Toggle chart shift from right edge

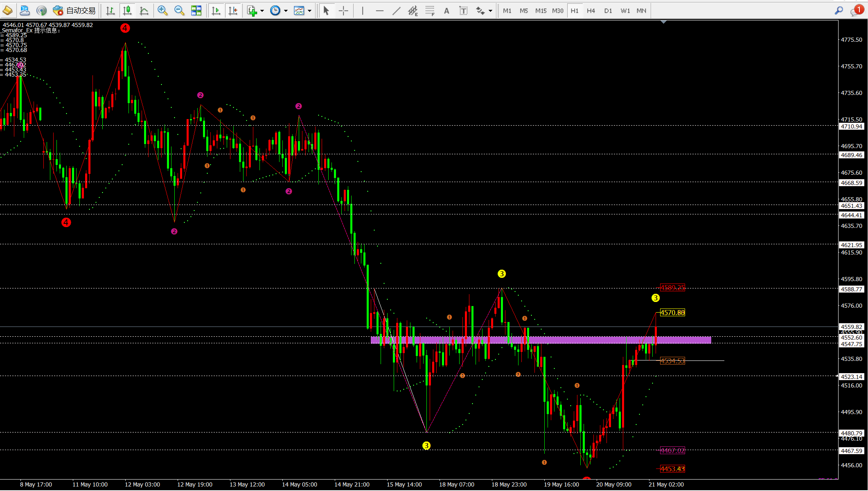click(233, 11)
